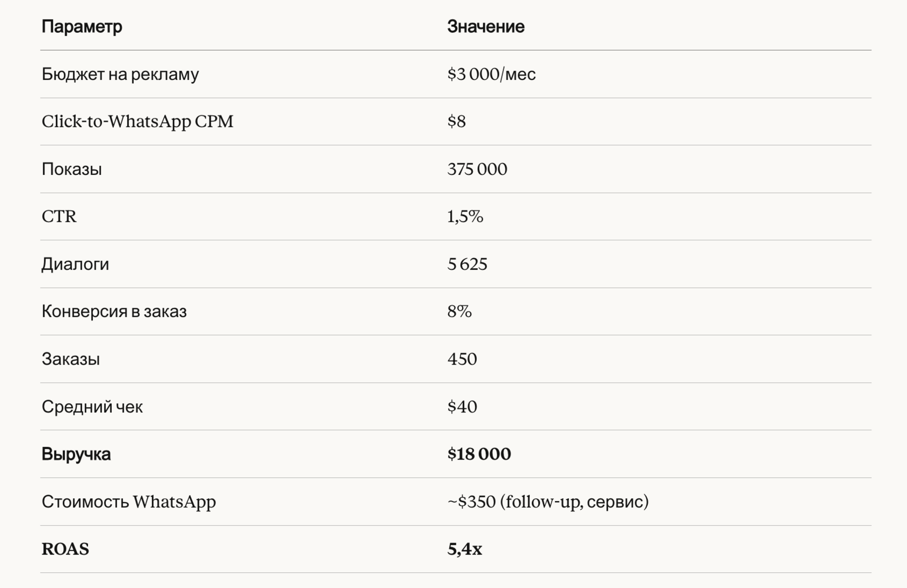
Task: Select the "Конверсия в заказ" label
Action: [114, 312]
